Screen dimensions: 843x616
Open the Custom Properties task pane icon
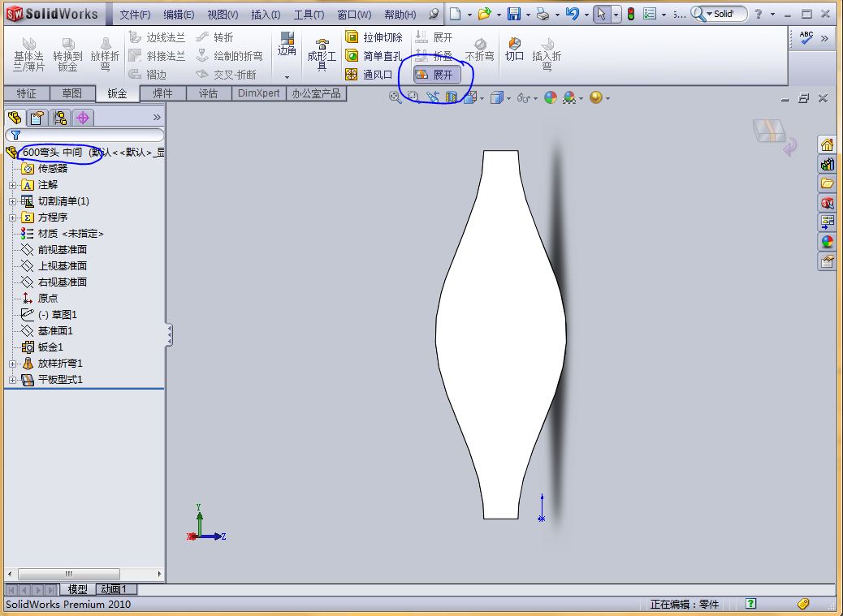pyautogui.click(x=827, y=261)
